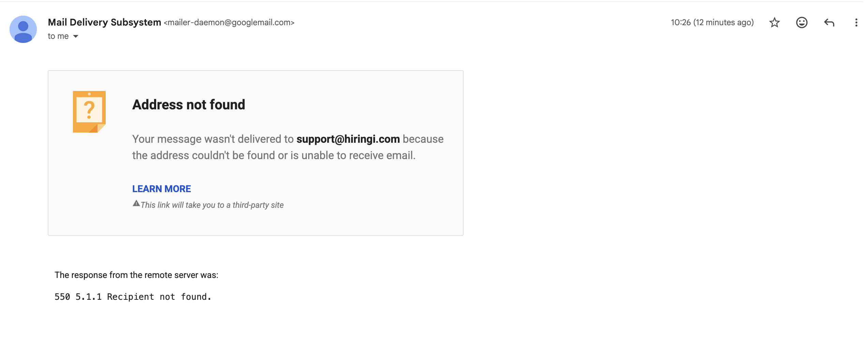This screenshot has width=868, height=340.
Task: Click the mailer-daemon@googlemail.com address
Action: click(x=229, y=22)
